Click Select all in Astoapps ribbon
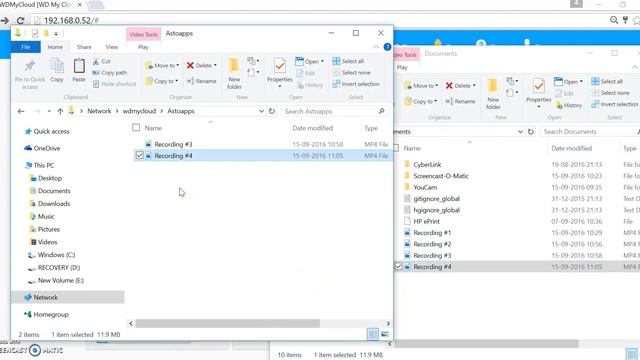The height and width of the screenshot is (360, 640). point(348,61)
